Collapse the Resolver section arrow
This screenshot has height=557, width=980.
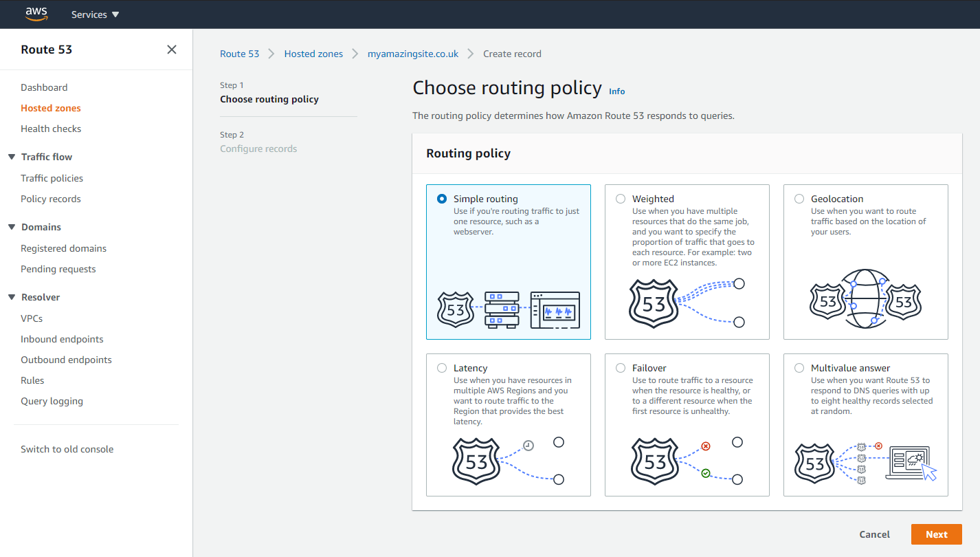click(x=12, y=297)
